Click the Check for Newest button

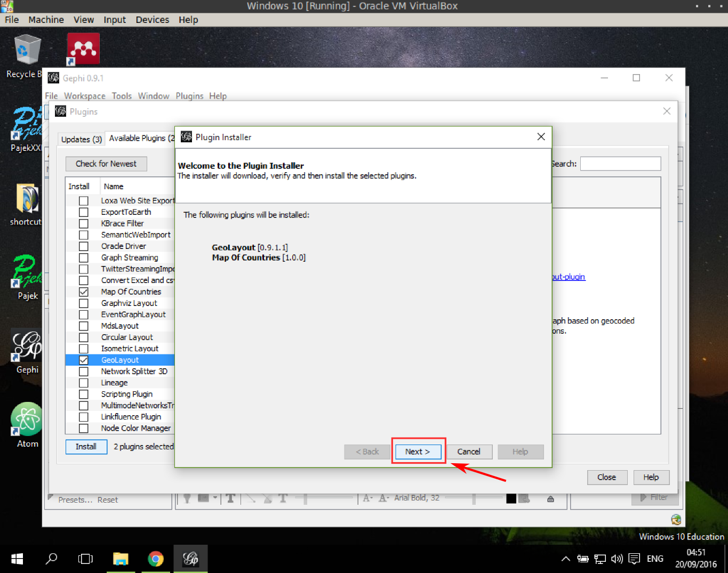click(106, 164)
